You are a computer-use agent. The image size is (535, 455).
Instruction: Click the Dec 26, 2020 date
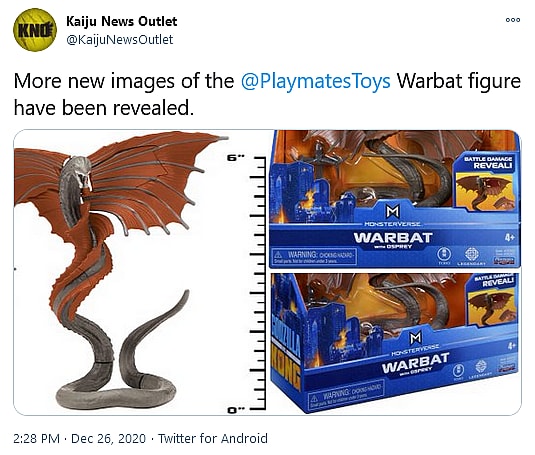pyautogui.click(x=108, y=438)
